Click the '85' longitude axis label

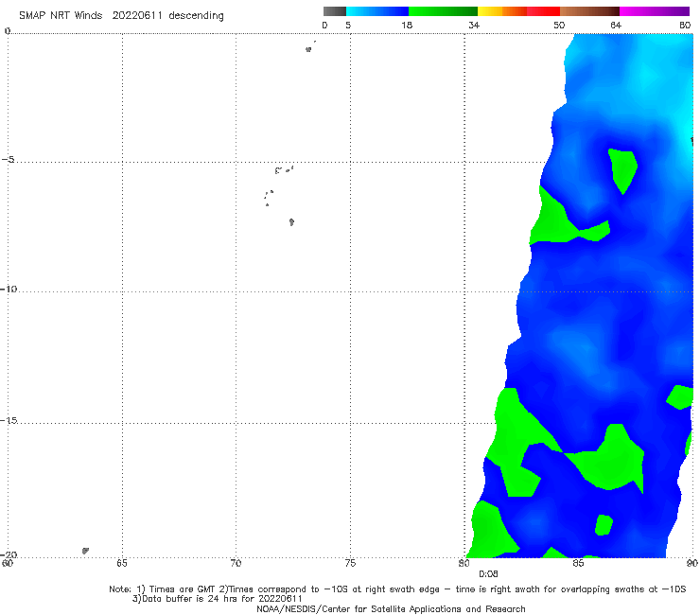[x=578, y=563]
